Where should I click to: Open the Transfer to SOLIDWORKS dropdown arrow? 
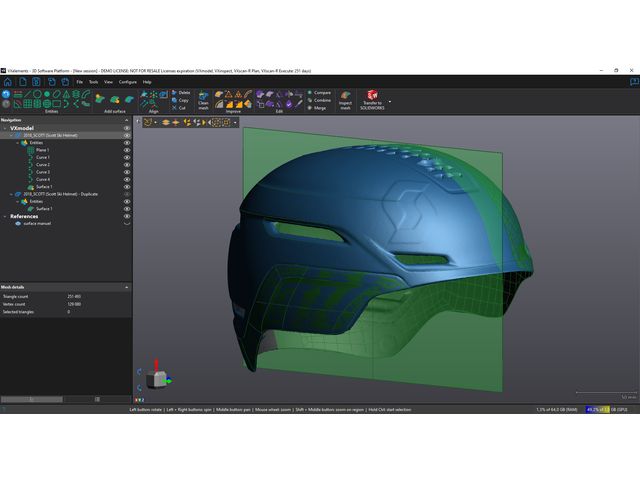(x=389, y=101)
